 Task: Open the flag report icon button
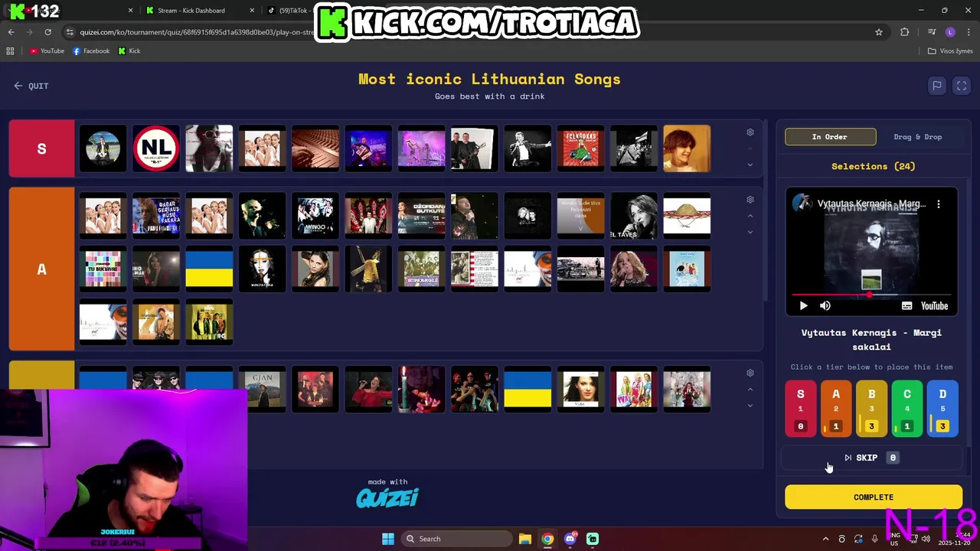[x=936, y=86]
